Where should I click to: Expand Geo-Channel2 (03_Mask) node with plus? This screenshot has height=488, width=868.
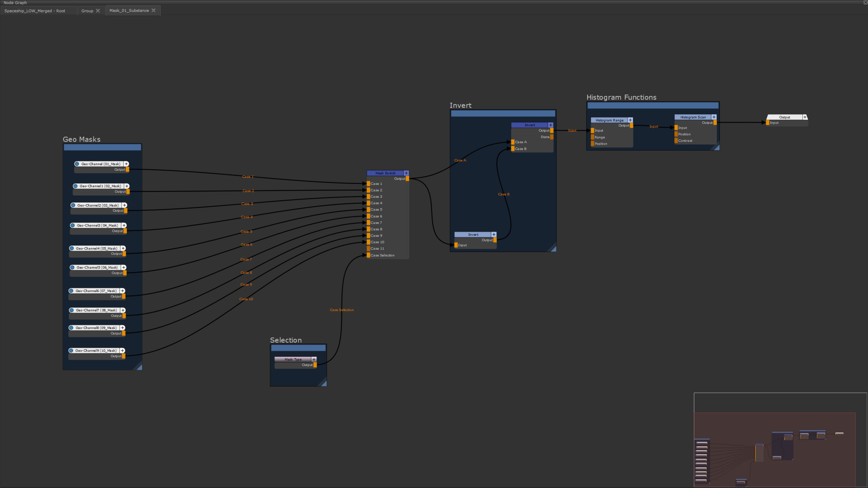(125, 205)
